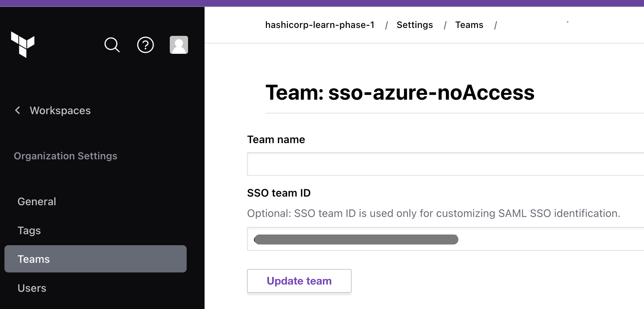
Task: Go to Settings via the breadcrumb
Action: [x=415, y=25]
